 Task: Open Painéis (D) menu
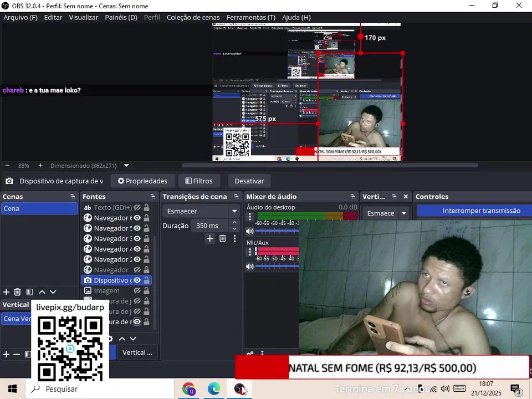121,17
